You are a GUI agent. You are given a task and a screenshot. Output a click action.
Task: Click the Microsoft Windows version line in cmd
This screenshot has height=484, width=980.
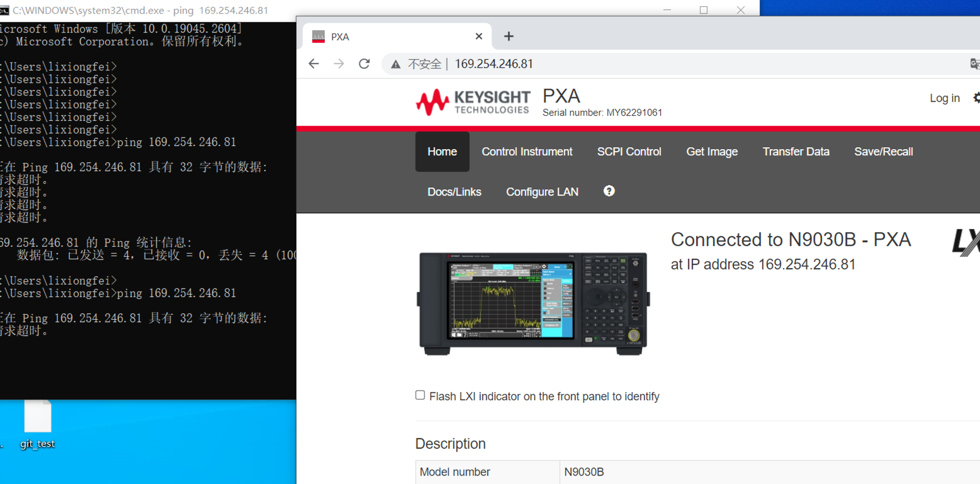click(x=121, y=29)
